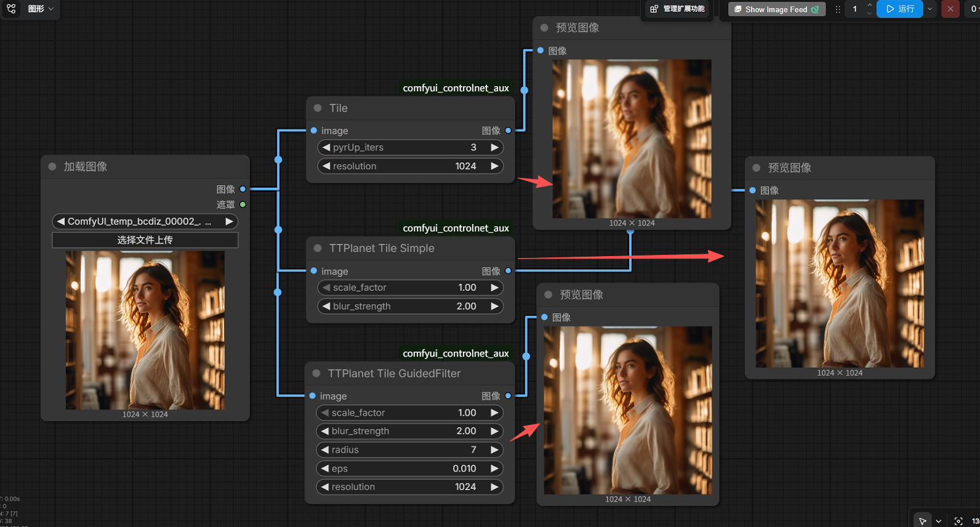Increase the radius value

click(x=494, y=450)
